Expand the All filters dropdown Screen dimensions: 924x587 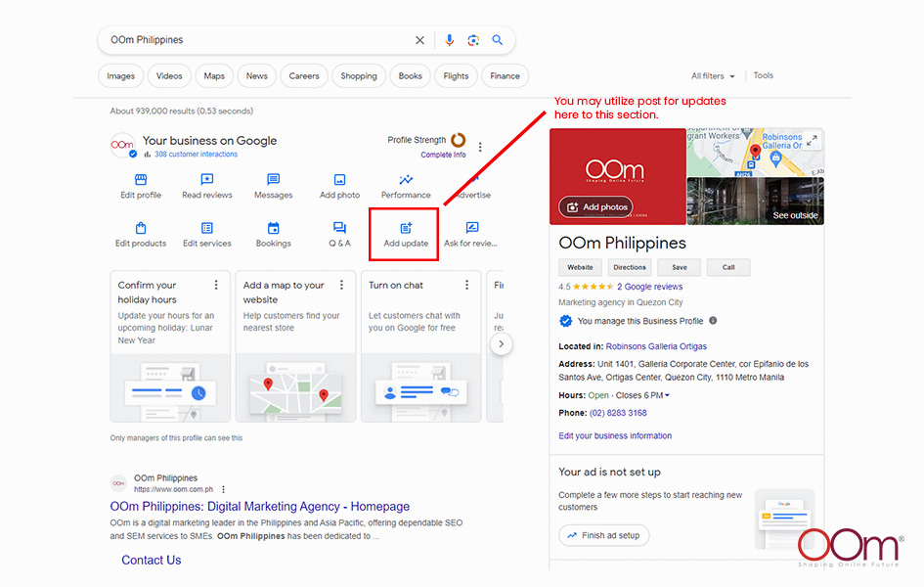pyautogui.click(x=713, y=76)
